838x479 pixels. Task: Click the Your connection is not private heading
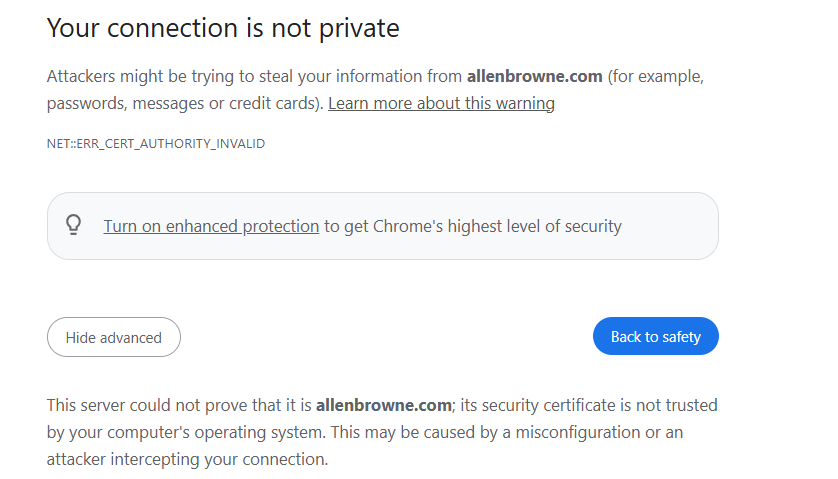[223, 28]
